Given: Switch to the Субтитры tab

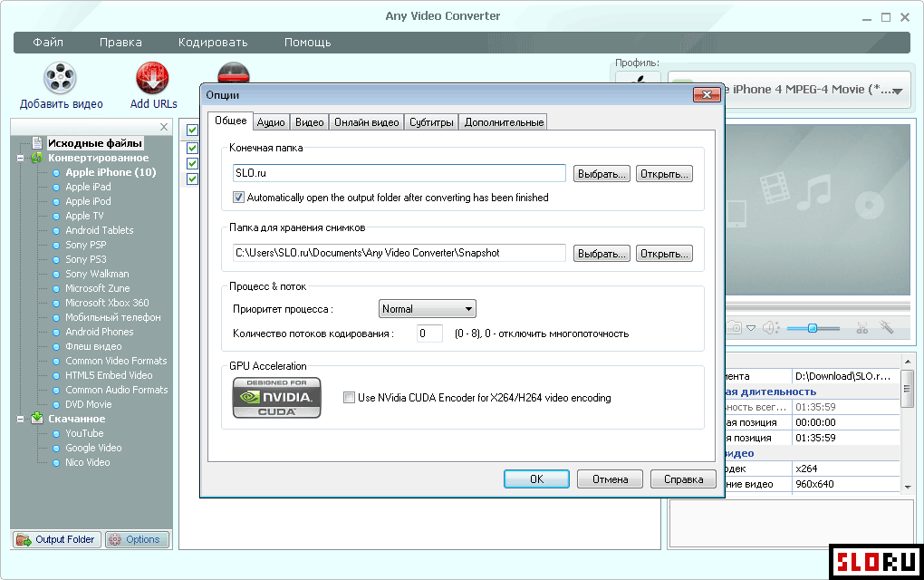Looking at the screenshot, I should 431,122.
